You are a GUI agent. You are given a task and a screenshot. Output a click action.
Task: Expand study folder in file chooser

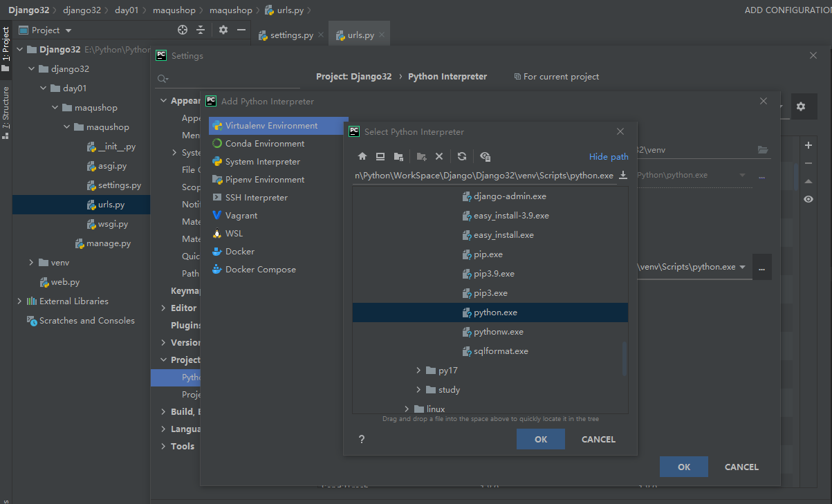[x=418, y=390]
